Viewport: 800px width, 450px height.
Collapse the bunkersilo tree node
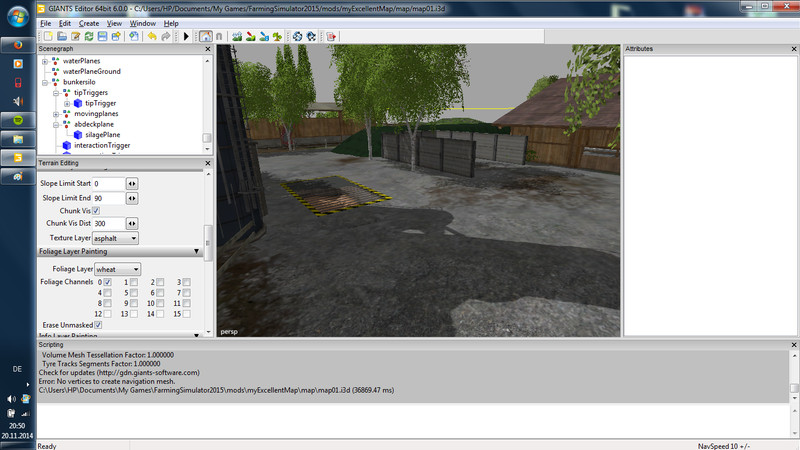tap(45, 82)
